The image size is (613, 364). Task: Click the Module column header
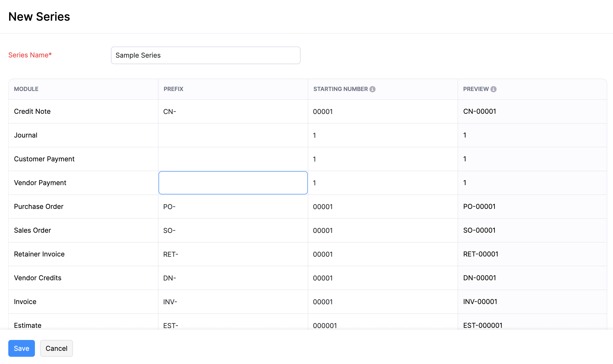[26, 89]
